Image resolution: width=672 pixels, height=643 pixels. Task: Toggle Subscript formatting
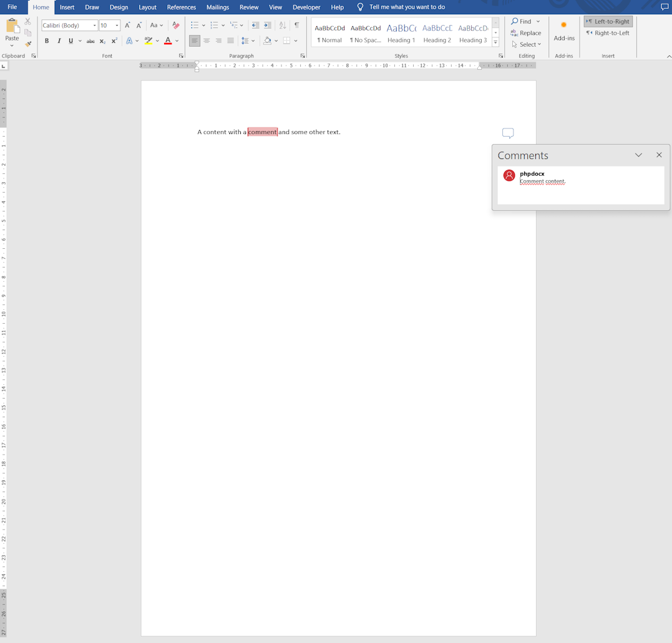pos(102,41)
